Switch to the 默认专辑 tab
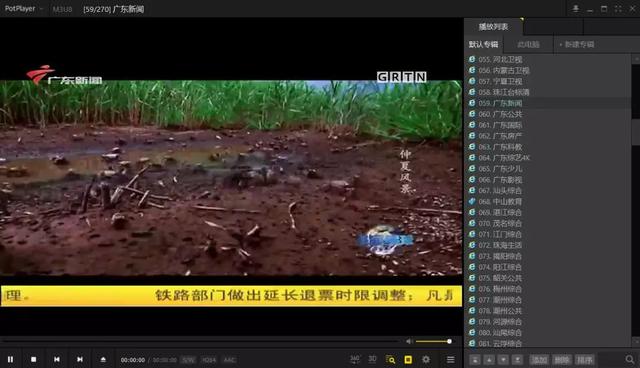 483,44
